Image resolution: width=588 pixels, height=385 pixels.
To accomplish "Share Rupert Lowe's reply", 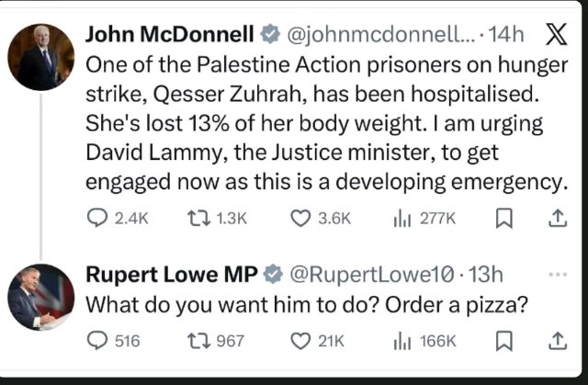I will pos(556,341).
